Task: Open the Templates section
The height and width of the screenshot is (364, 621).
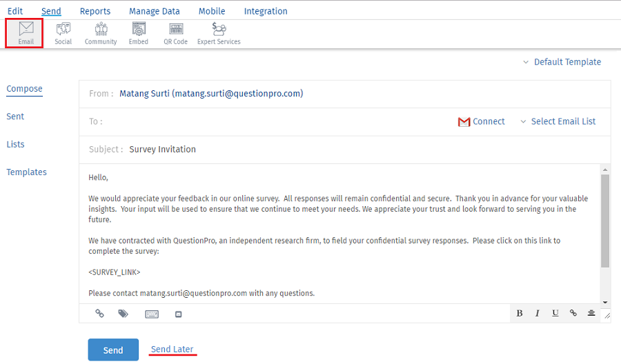Action: click(26, 172)
